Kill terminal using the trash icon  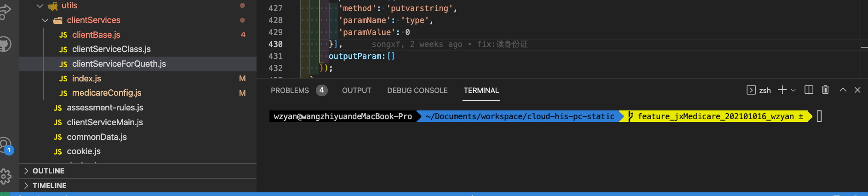[825, 90]
